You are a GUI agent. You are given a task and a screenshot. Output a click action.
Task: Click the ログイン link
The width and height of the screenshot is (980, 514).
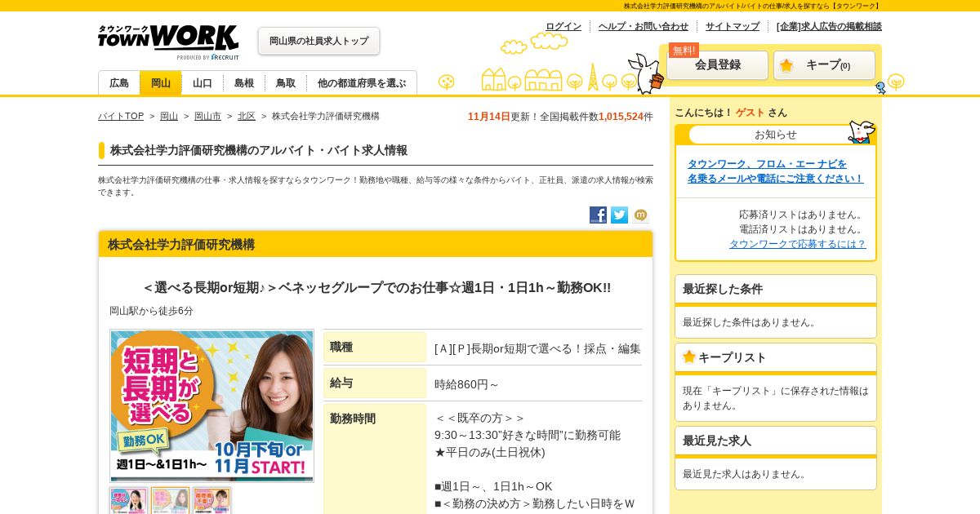tap(563, 26)
